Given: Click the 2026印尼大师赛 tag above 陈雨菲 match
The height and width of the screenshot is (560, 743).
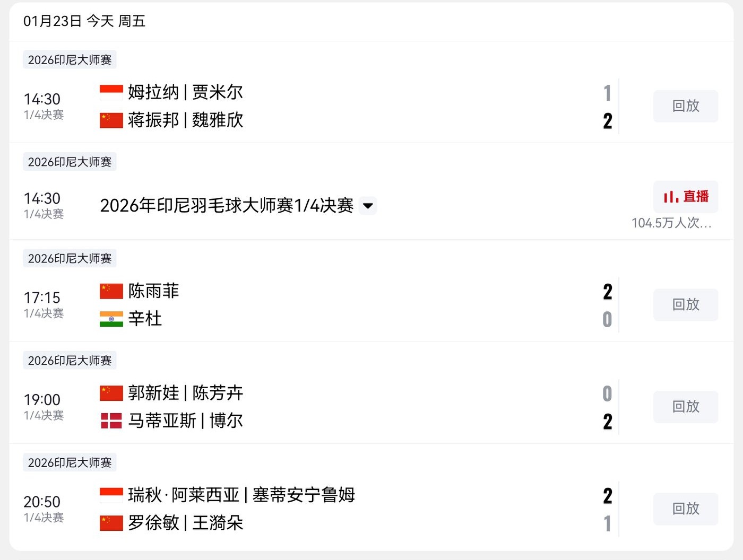Looking at the screenshot, I should tap(70, 258).
